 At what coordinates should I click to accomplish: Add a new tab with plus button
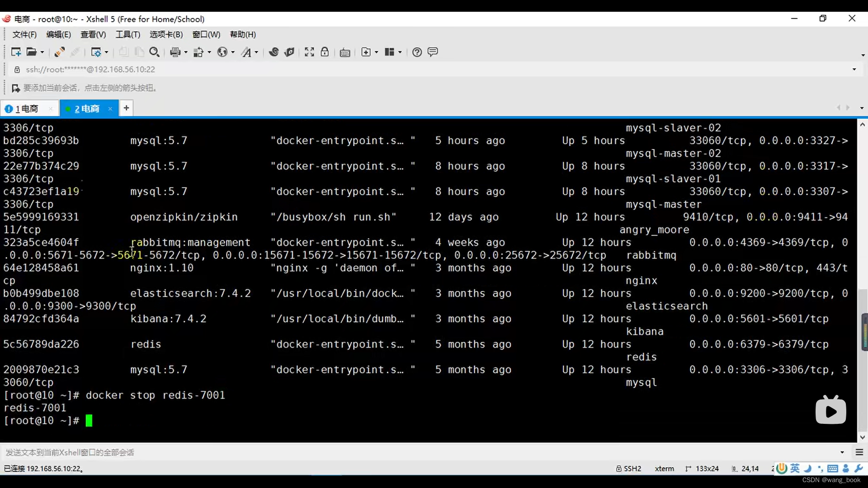click(x=126, y=108)
